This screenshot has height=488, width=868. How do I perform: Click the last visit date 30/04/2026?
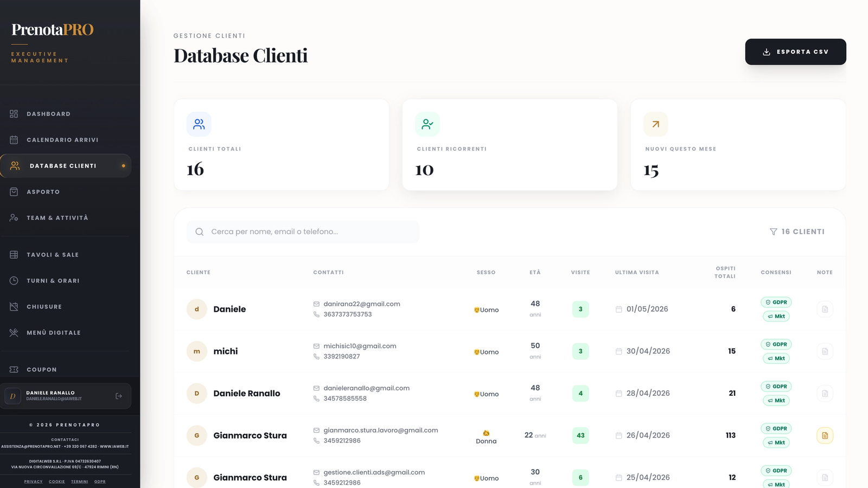[648, 351]
